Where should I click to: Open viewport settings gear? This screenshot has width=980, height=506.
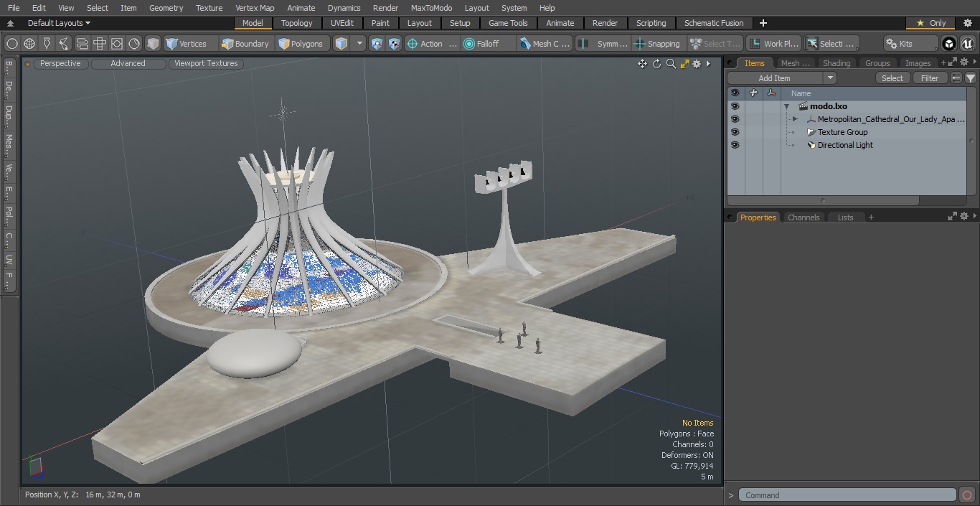point(697,64)
